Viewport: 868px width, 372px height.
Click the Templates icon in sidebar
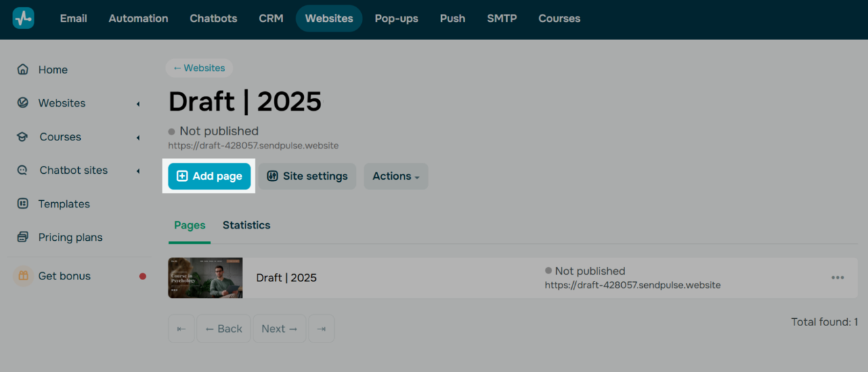coord(23,204)
